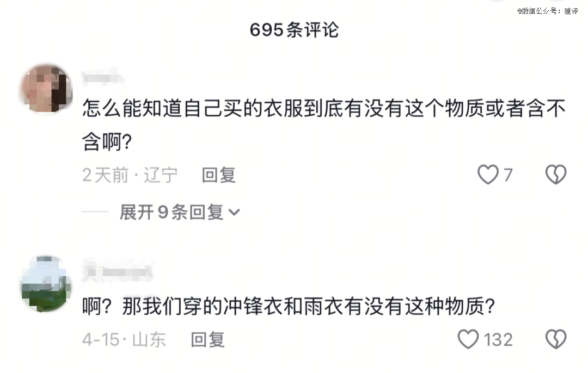Click the 4-15 · 山东 timestamp
The width and height of the screenshot is (588, 373).
tap(124, 339)
